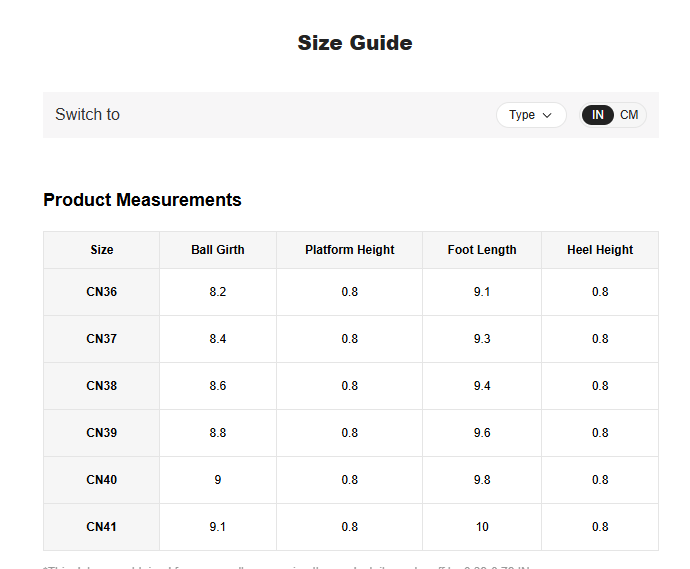Click the Size column header
The width and height of the screenshot is (690, 569).
pos(101,250)
